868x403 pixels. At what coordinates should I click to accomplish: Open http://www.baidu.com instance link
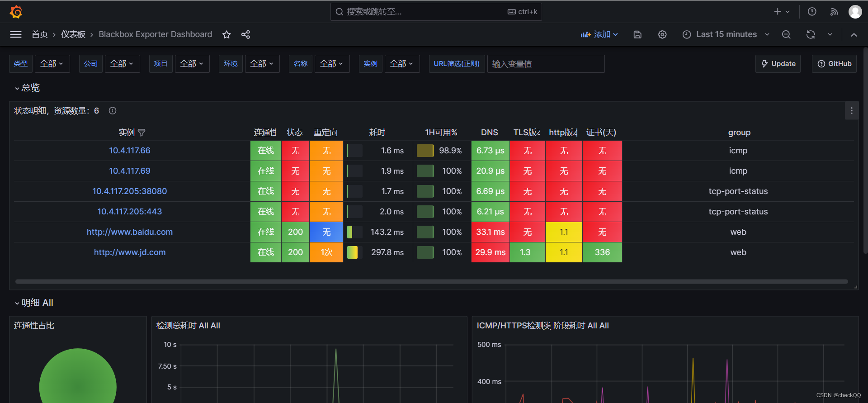coord(130,232)
